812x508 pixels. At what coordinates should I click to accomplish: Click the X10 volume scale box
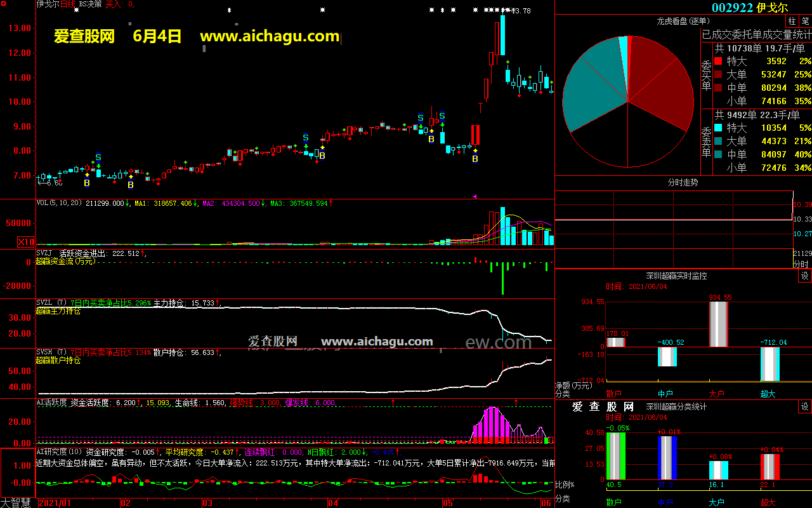26,242
